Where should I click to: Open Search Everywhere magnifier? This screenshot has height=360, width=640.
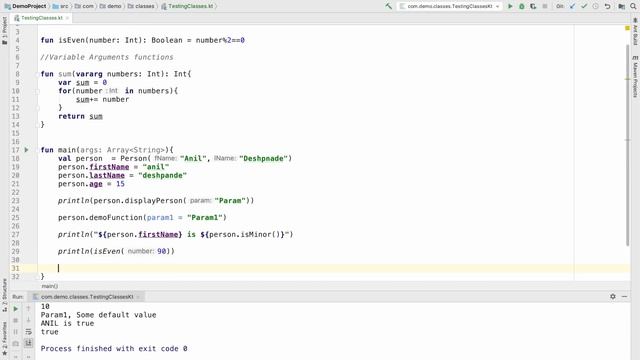633,6
